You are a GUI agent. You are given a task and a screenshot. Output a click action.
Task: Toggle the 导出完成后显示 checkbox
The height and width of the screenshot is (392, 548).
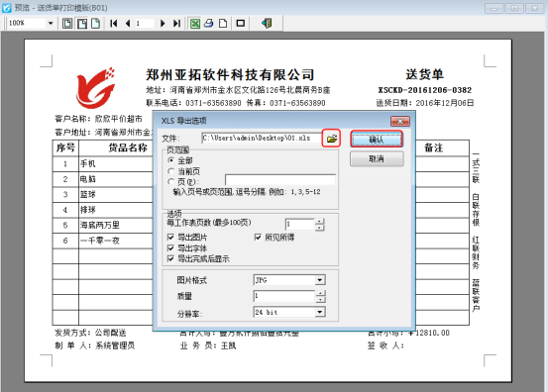[170, 258]
